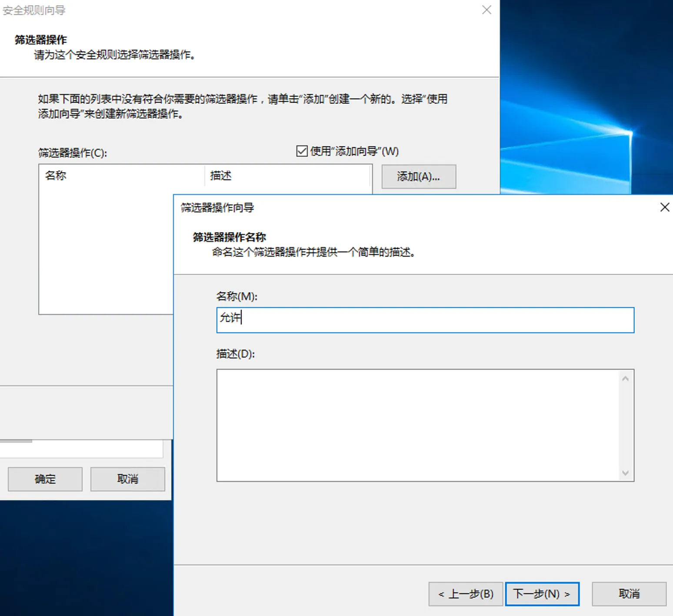Close the 筛选器操作向导 dialog
673x616 pixels.
[664, 207]
